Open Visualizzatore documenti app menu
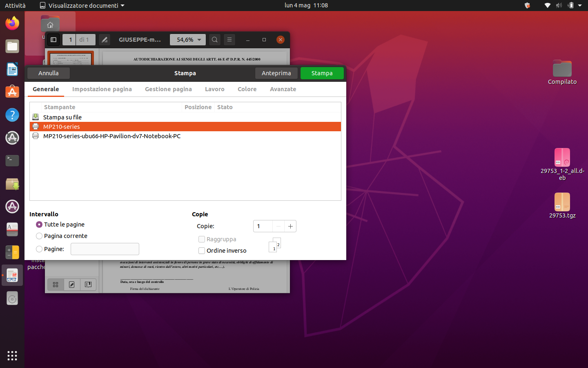Viewport: 588px width, 368px height. 82,5
